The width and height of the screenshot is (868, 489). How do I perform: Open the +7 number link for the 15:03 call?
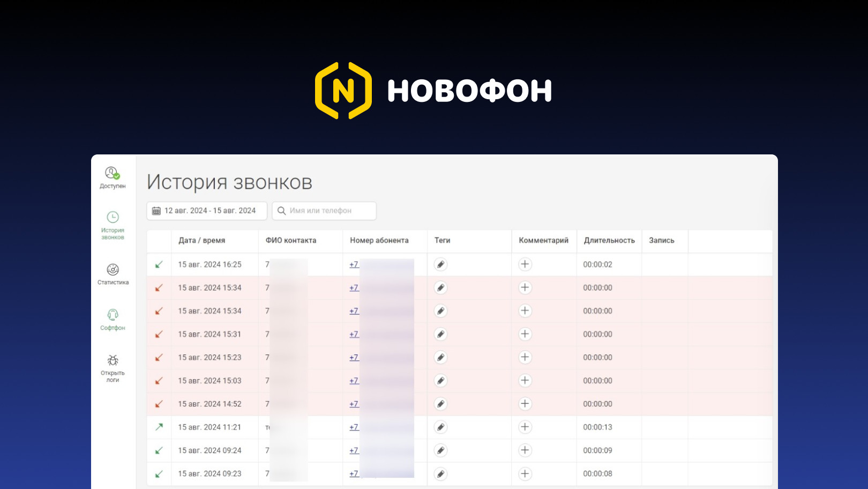click(x=354, y=381)
